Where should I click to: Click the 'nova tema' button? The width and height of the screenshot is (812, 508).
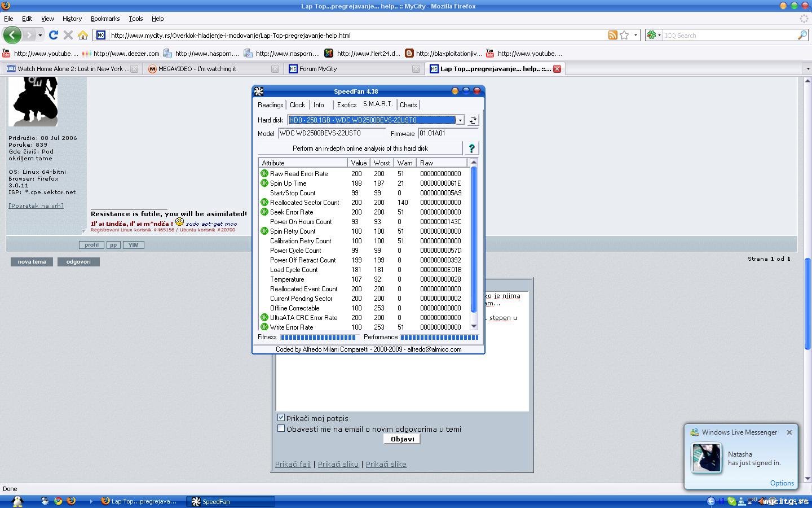(32, 262)
